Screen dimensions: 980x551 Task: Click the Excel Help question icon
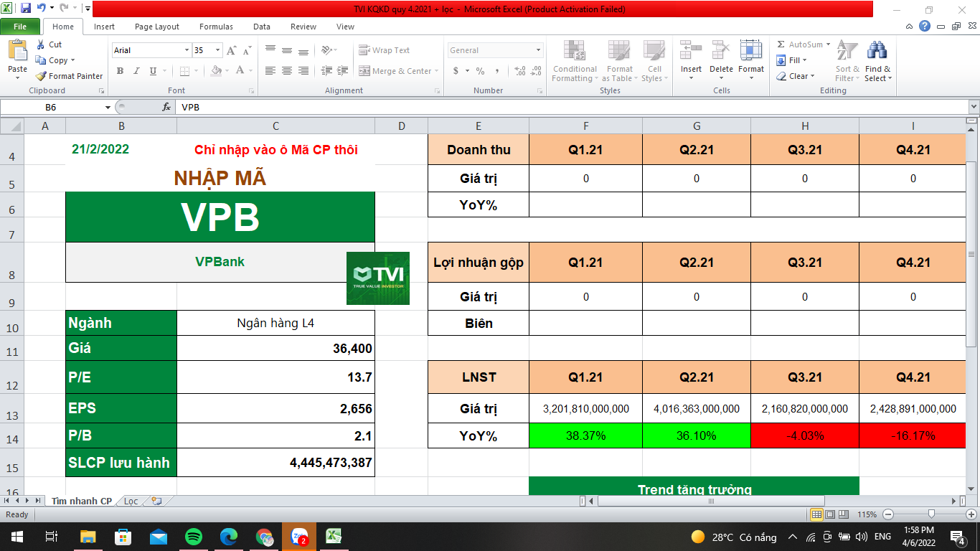(x=925, y=27)
